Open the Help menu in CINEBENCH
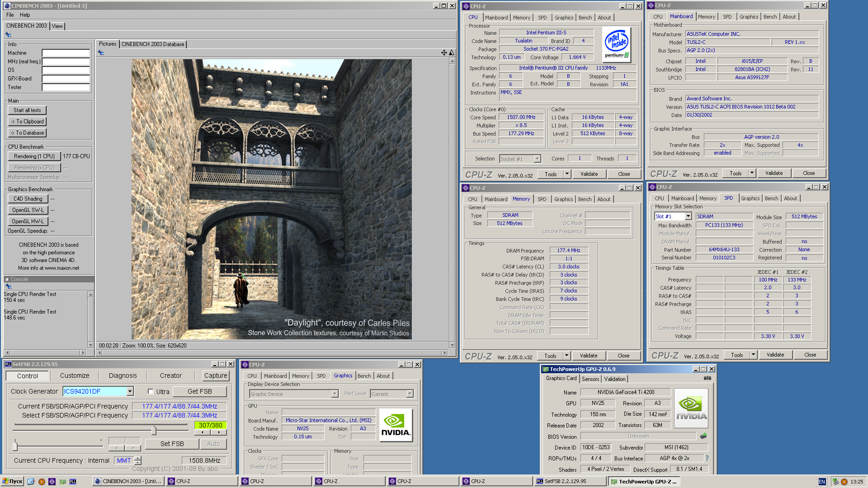The image size is (868, 488). 25,15
